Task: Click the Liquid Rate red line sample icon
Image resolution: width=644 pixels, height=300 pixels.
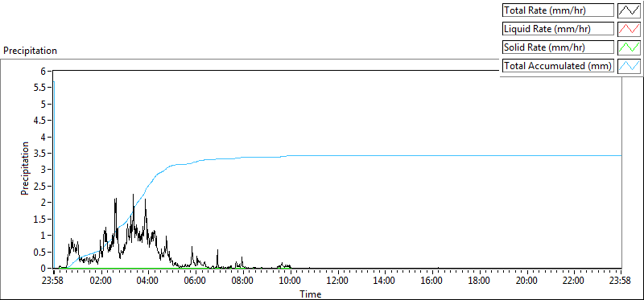Action: click(630, 29)
